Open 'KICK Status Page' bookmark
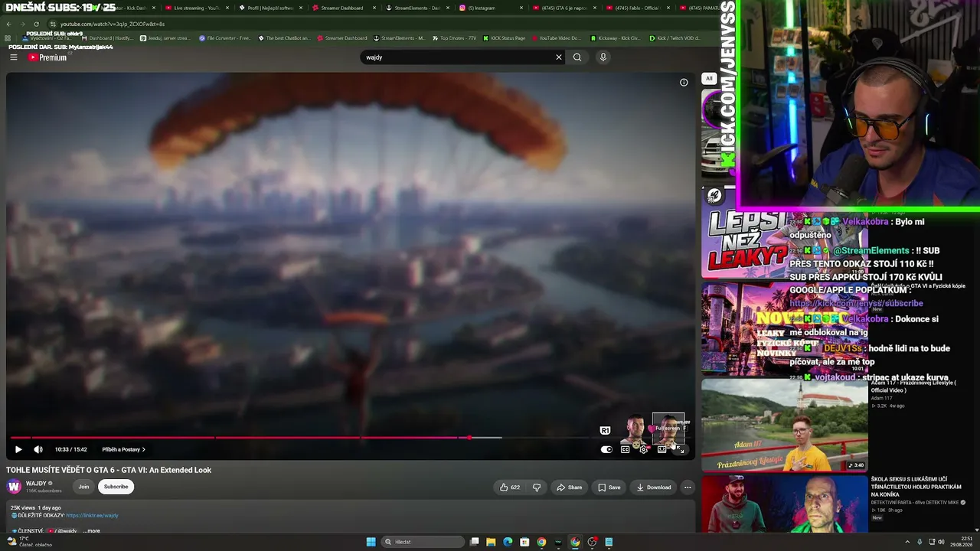This screenshot has height=551, width=980. tap(504, 38)
